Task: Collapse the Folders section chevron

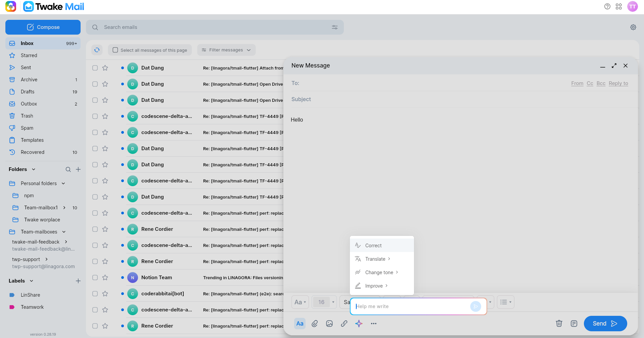Action: click(34, 169)
